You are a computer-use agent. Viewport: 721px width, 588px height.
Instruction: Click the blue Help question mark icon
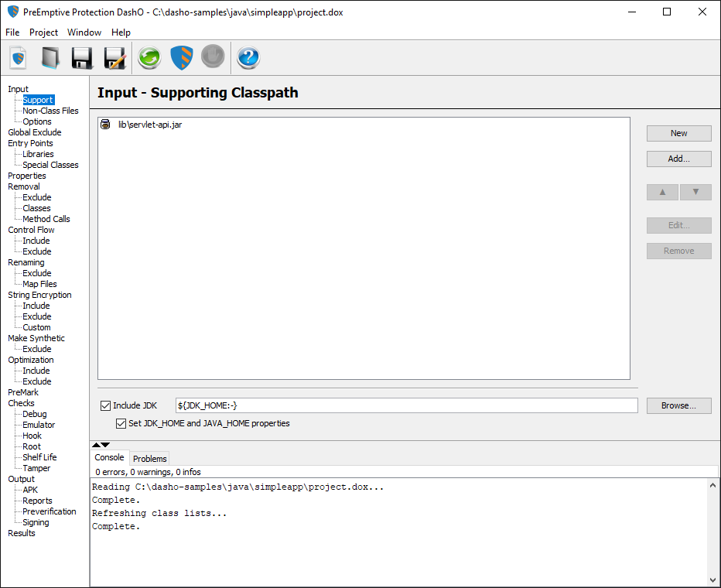point(248,58)
